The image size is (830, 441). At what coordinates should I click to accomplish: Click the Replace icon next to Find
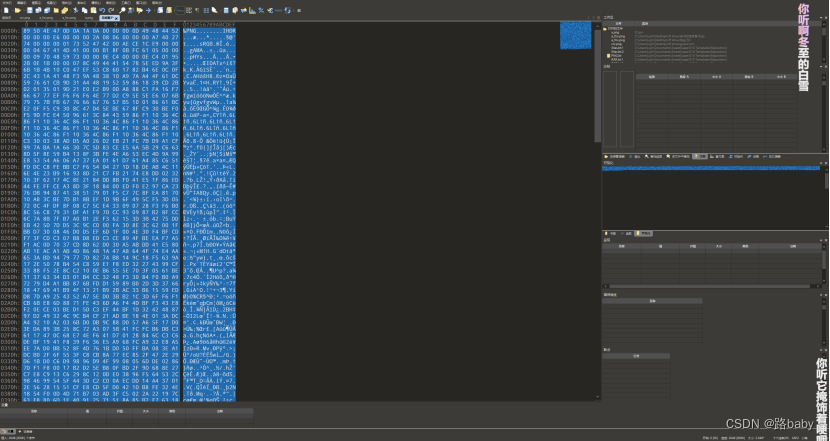tap(131, 10)
